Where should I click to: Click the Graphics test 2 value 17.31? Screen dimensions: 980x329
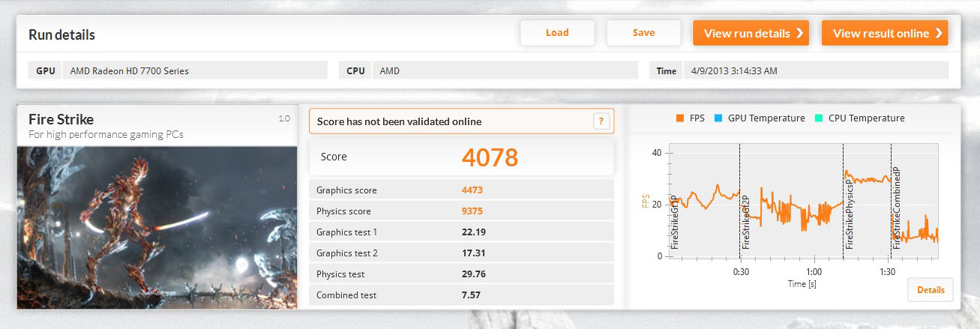pos(473,253)
